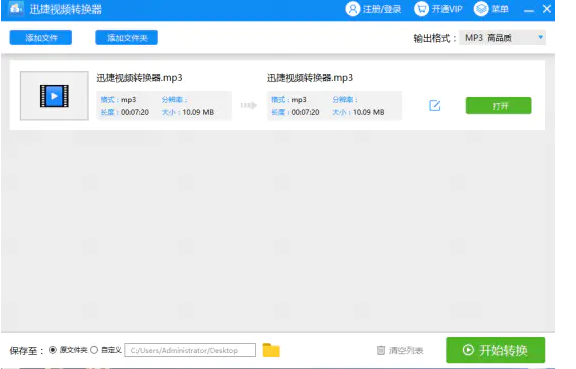The image size is (576, 369).
Task: Click source duration 00:07:20 value
Action: coord(135,112)
